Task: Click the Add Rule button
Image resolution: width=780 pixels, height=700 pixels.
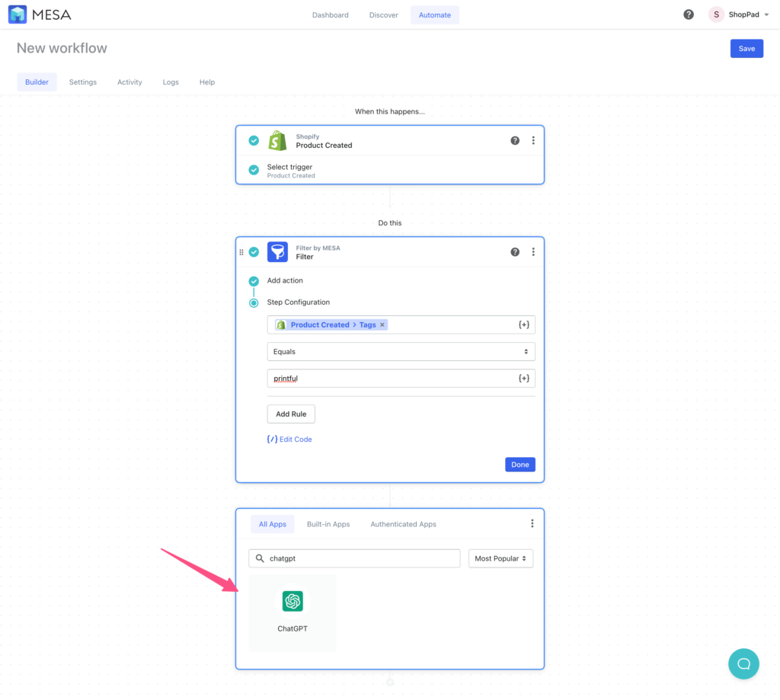Action: (x=290, y=414)
